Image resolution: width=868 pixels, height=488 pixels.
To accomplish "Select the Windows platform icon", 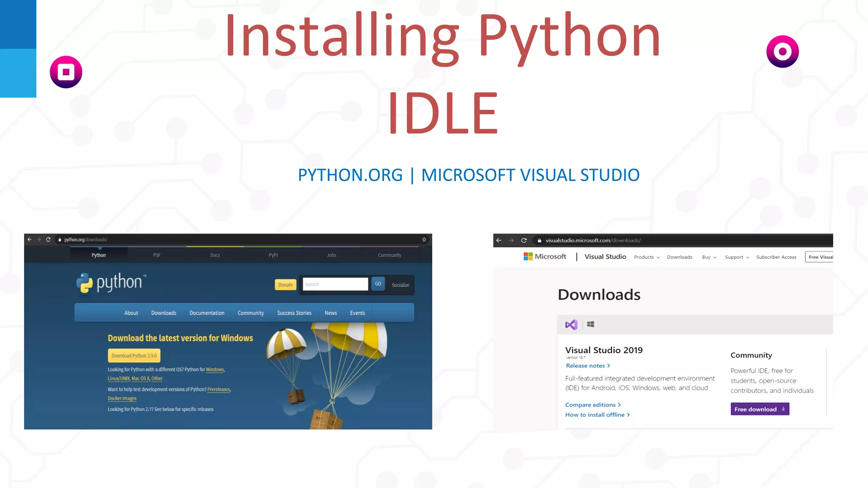I will [x=590, y=324].
